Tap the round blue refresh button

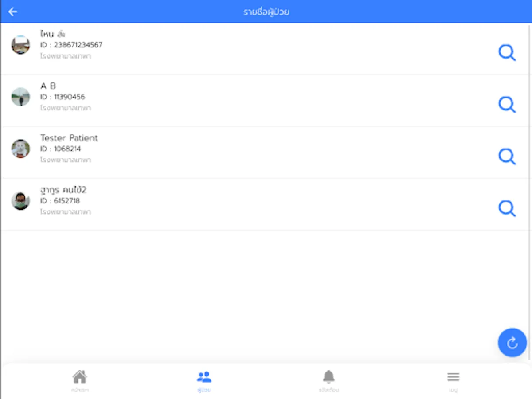[x=512, y=343]
